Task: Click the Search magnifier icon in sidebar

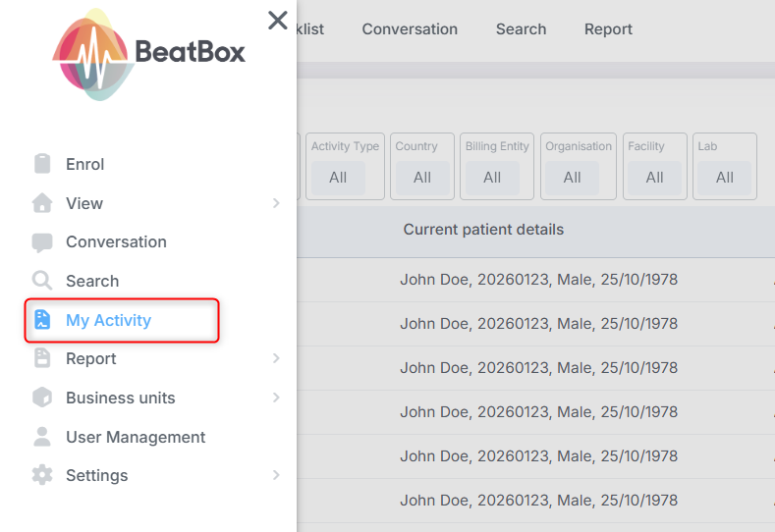Action: [42, 280]
